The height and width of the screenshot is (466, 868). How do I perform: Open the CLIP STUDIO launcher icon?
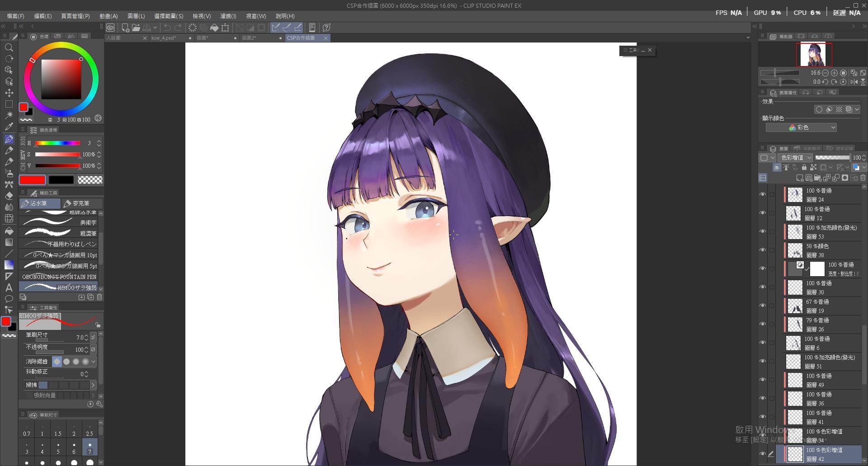click(110, 28)
